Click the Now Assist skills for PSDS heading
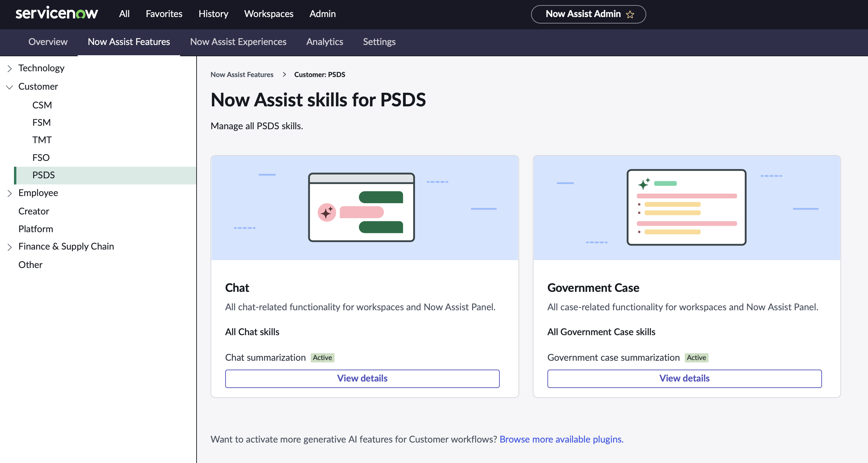Image resolution: width=868 pixels, height=463 pixels. [318, 100]
